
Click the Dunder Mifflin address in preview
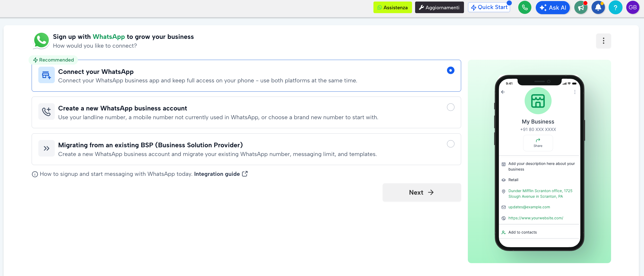pos(540,194)
